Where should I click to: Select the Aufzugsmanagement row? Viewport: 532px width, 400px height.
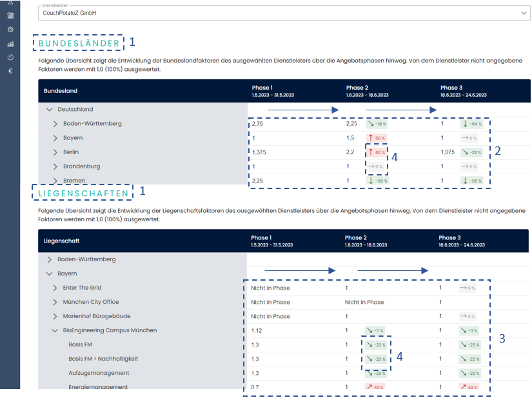click(x=99, y=373)
